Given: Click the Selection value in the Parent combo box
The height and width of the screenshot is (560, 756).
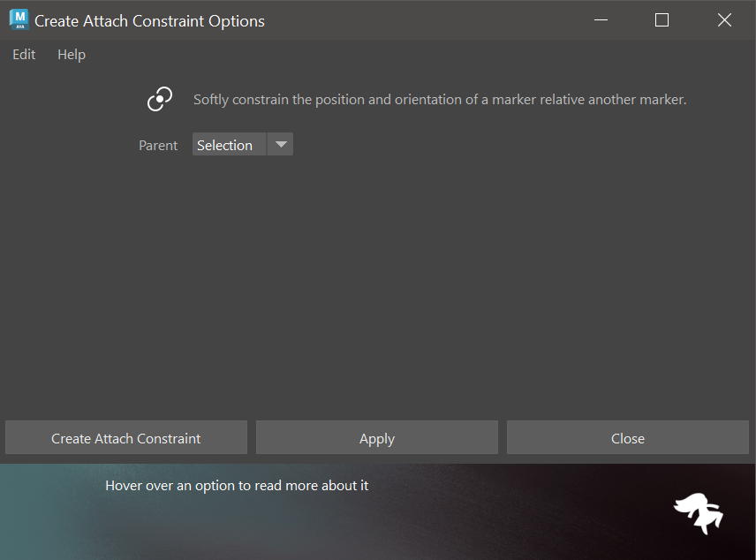Looking at the screenshot, I should (x=226, y=145).
